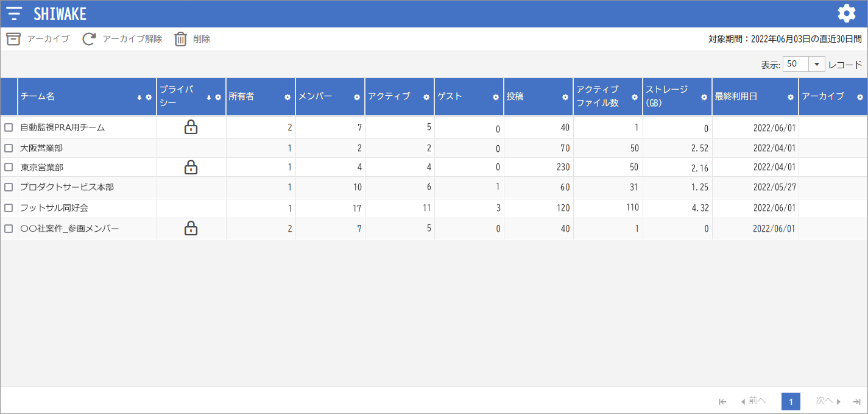Open the settings gear at top right
The height and width of the screenshot is (414, 868).
point(847,13)
